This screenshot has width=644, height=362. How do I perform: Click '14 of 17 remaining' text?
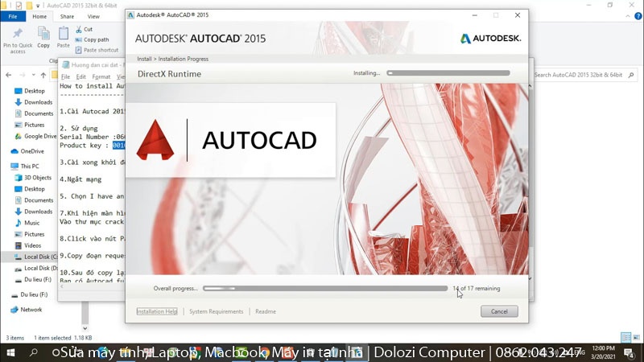[x=477, y=289]
